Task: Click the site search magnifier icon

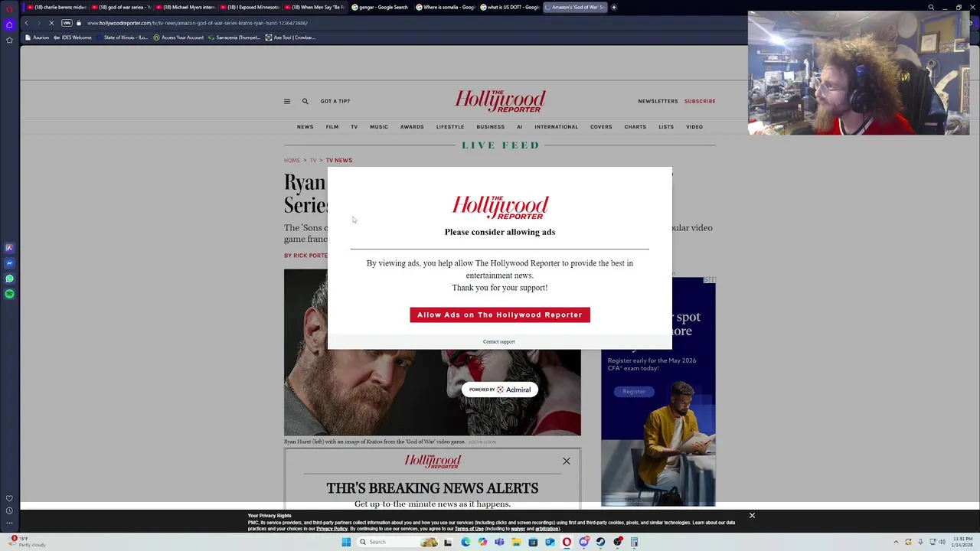Action: 305,101
